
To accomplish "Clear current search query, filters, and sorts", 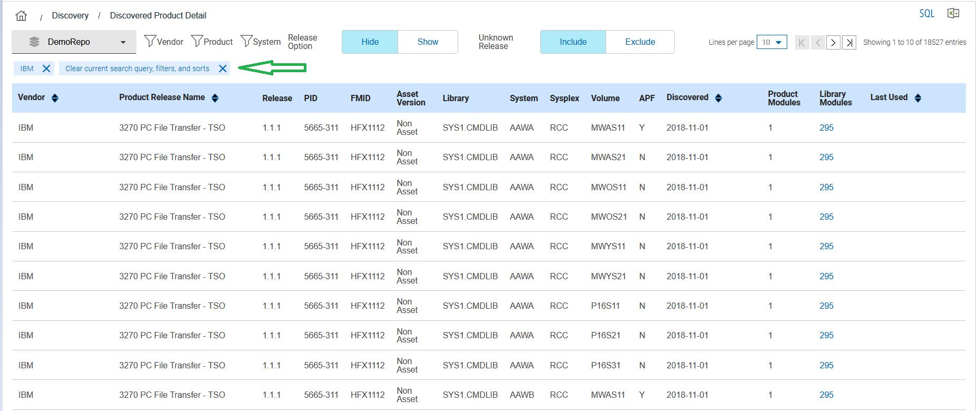I will point(223,68).
